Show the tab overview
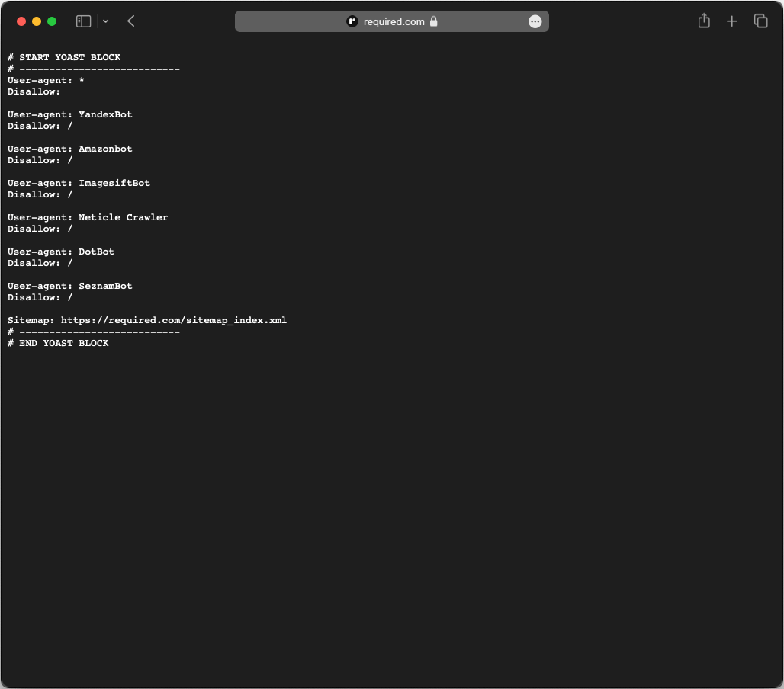Viewport: 784px width, 689px height. tap(760, 21)
